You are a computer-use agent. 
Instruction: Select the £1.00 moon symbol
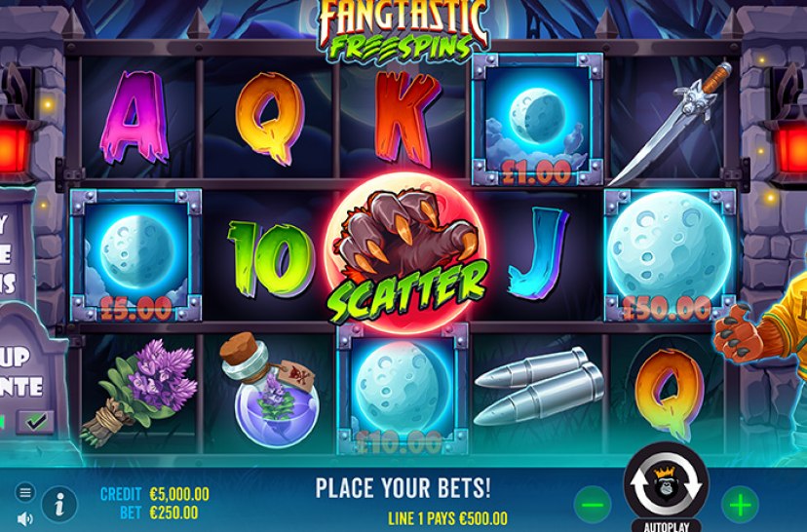pyautogui.click(x=537, y=120)
